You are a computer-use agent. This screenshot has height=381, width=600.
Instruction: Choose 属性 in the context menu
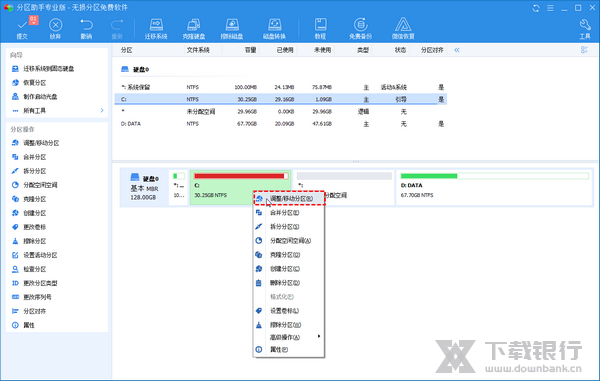(289, 349)
